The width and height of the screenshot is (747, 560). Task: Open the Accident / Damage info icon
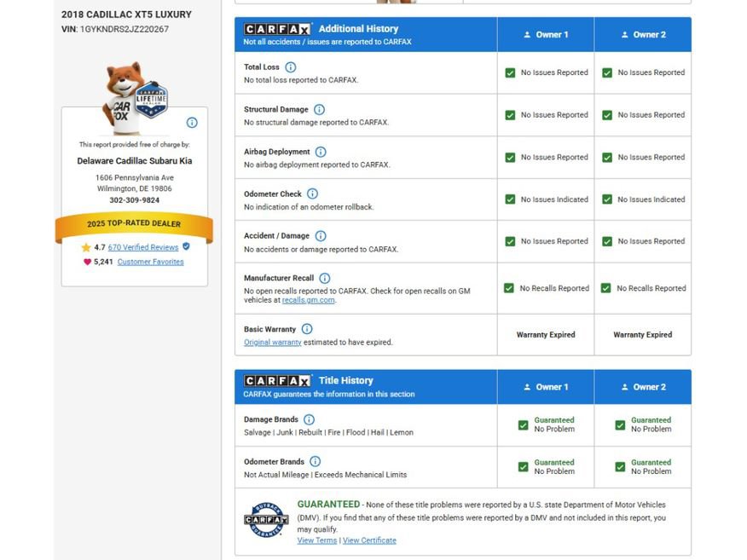(321, 236)
